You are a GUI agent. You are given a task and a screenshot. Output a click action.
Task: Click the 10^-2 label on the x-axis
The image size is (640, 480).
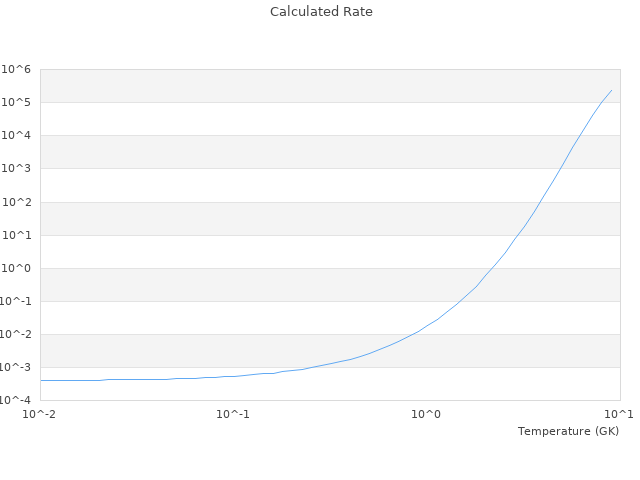(x=40, y=414)
